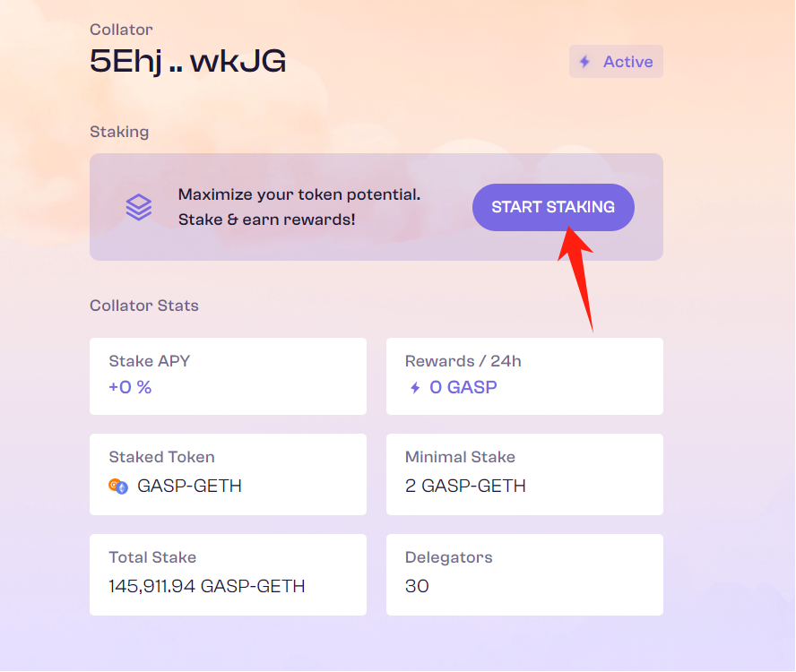Click the stacked layers staking icon

pos(139,207)
